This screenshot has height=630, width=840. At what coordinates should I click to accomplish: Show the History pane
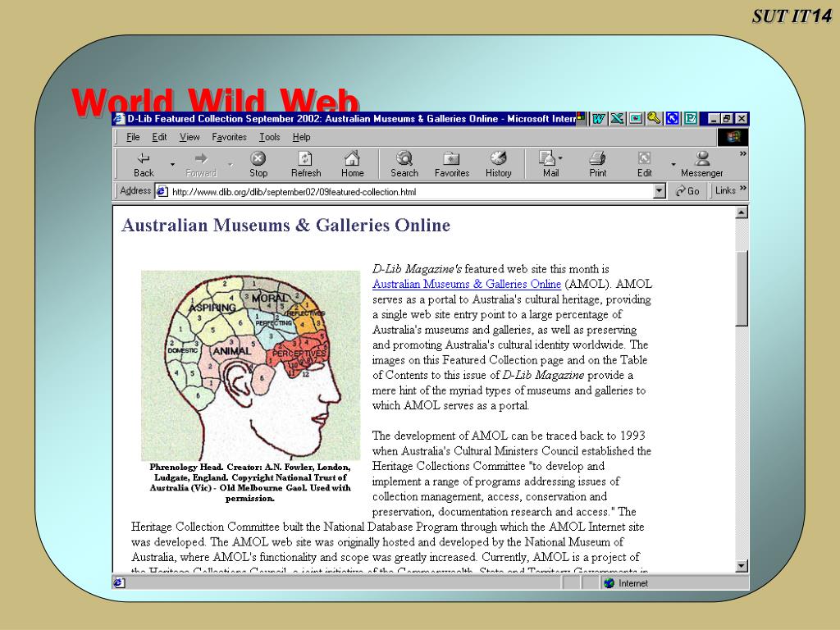[498, 164]
